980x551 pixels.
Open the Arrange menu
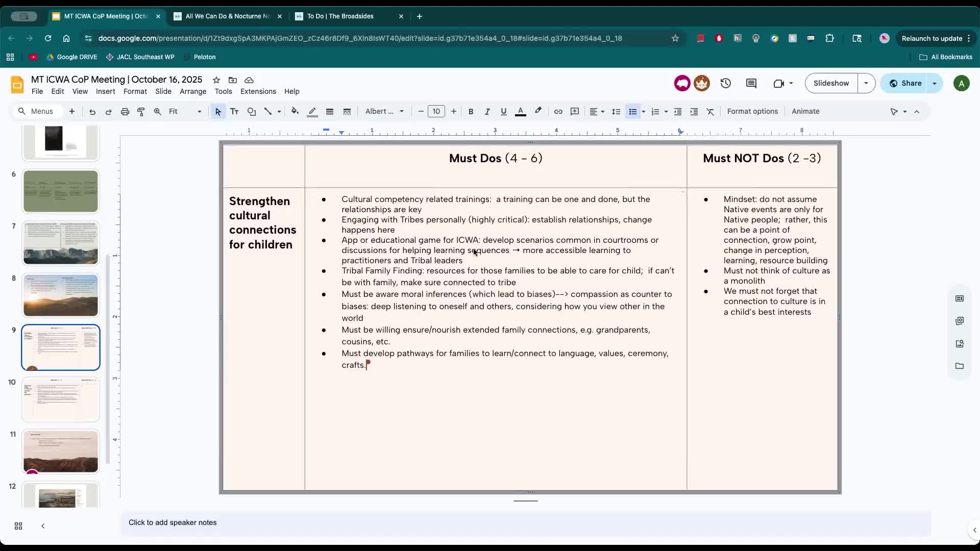[x=193, y=91]
